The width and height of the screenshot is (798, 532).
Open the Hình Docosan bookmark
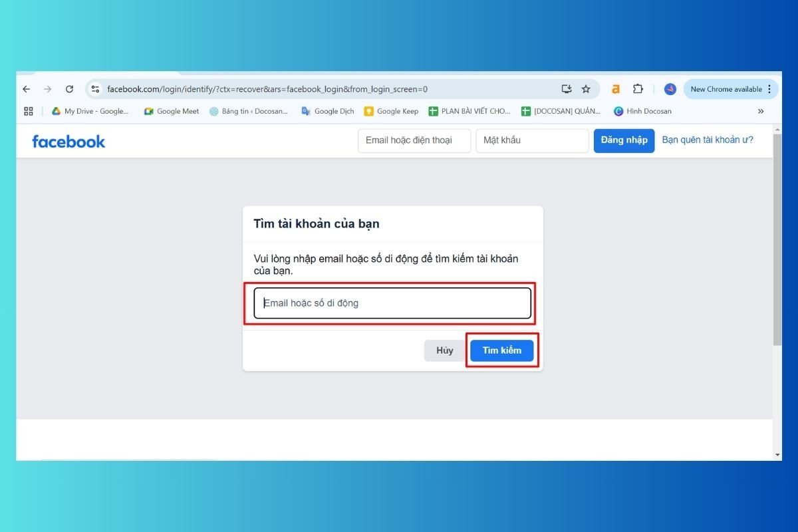coord(642,111)
